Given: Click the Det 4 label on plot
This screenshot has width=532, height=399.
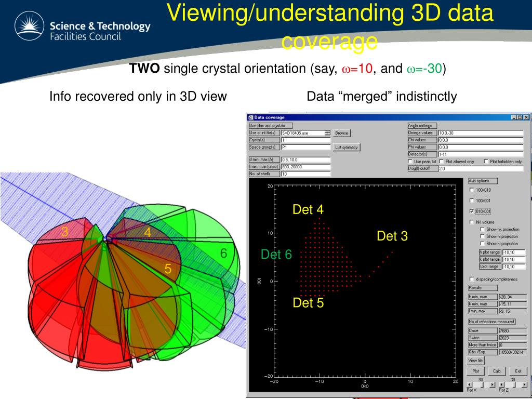Looking at the screenshot, I should (x=308, y=210).
